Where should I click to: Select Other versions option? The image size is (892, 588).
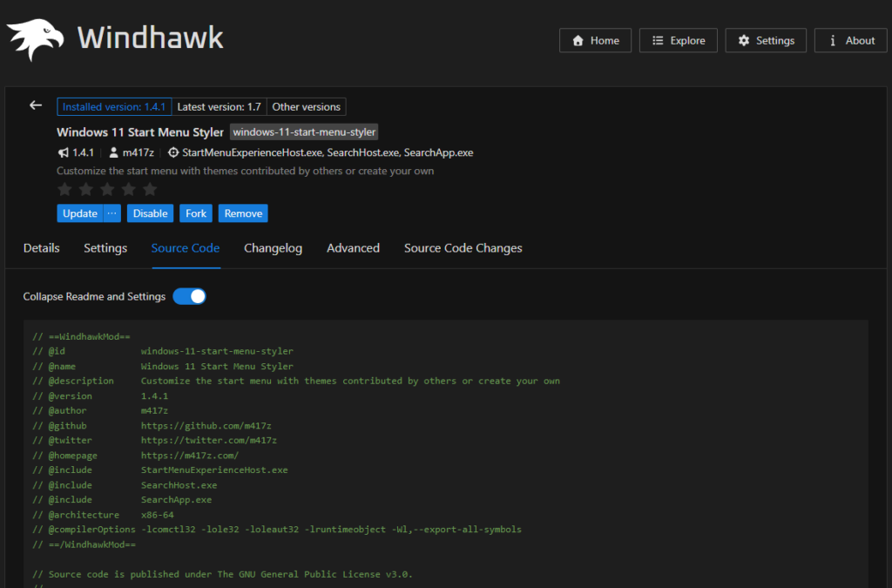click(x=306, y=106)
